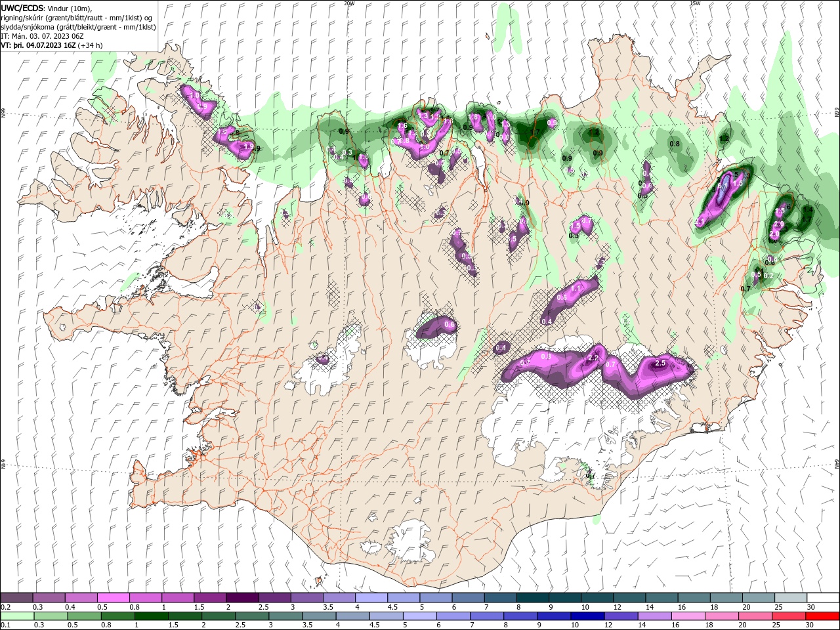Click the 'VT: þri. 04.07.2023 16Z' valid time
Image resolution: width=840 pixels, height=630 pixels.
38,45
